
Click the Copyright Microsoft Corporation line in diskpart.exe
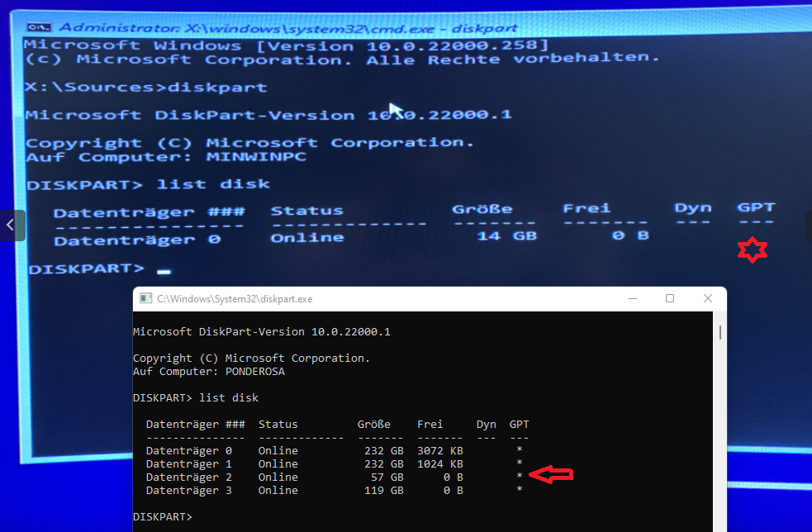252,358
